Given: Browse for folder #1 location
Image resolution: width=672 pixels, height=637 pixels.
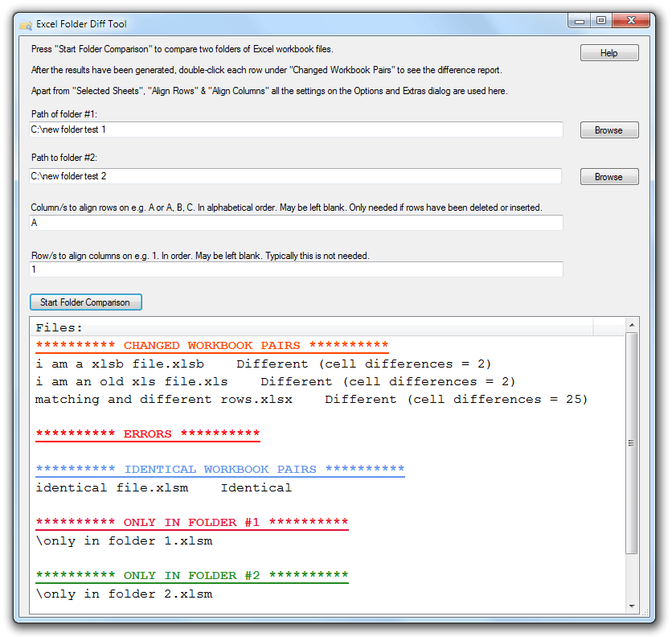Looking at the screenshot, I should pyautogui.click(x=608, y=129).
